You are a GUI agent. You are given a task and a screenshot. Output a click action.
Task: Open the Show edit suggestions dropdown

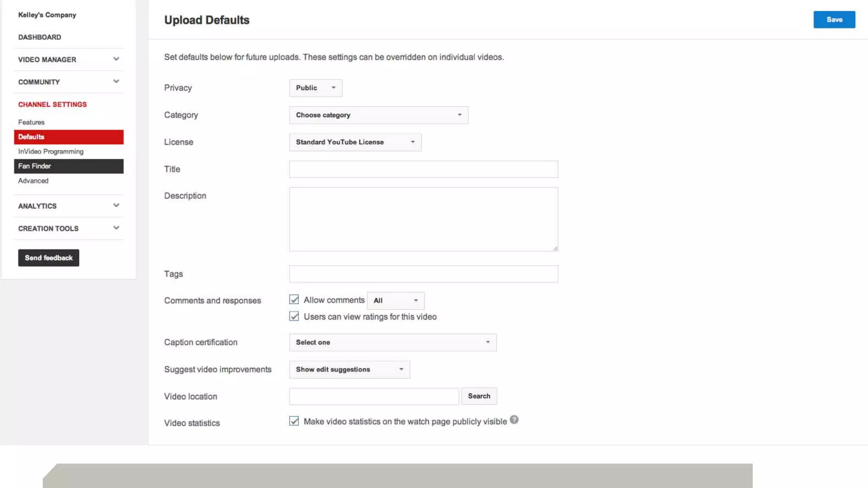349,369
